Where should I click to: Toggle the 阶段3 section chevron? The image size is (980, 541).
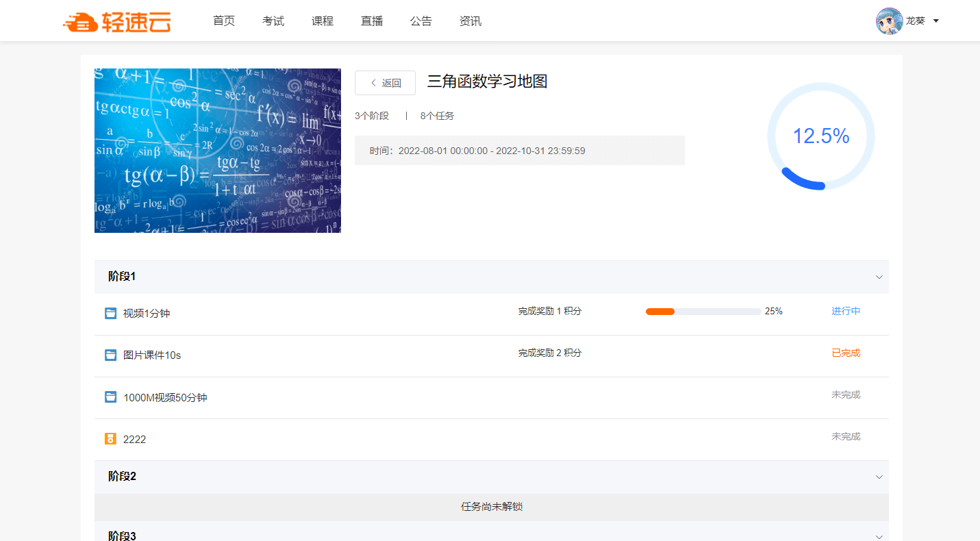pos(879,537)
